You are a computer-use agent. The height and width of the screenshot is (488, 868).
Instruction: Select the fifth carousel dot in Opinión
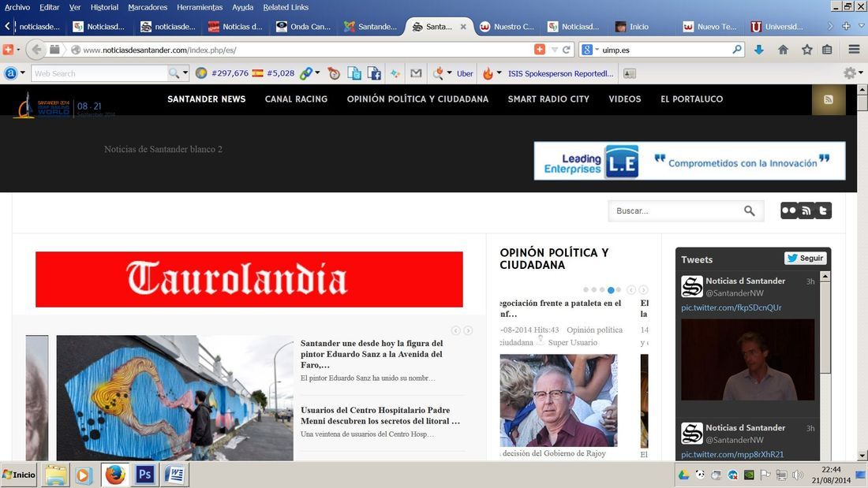(619, 290)
